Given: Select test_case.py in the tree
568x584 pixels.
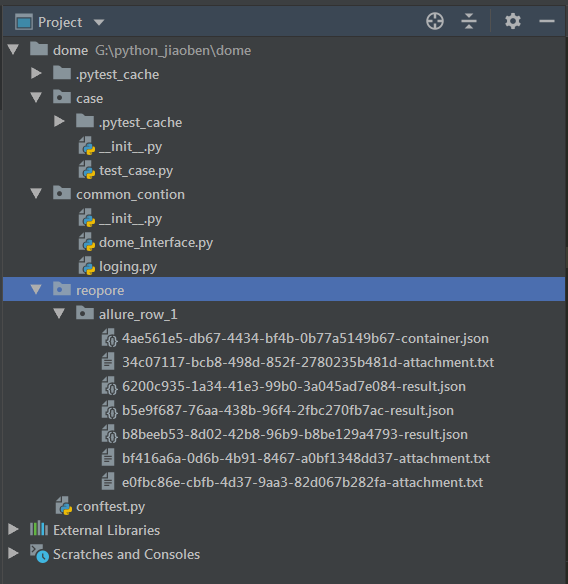Looking at the screenshot, I should (x=136, y=171).
